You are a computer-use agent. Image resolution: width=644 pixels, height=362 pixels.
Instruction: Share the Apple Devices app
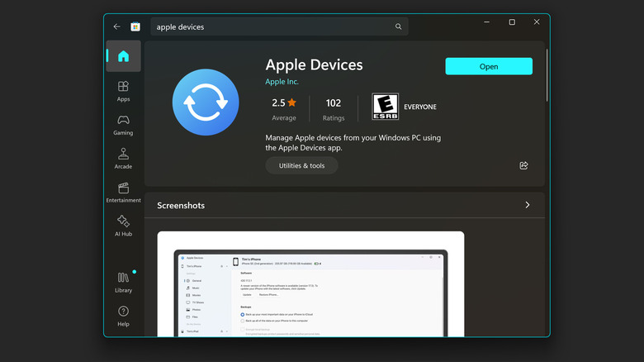(523, 165)
